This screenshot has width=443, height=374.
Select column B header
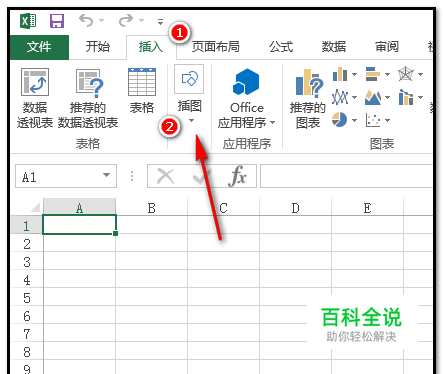coord(152,208)
